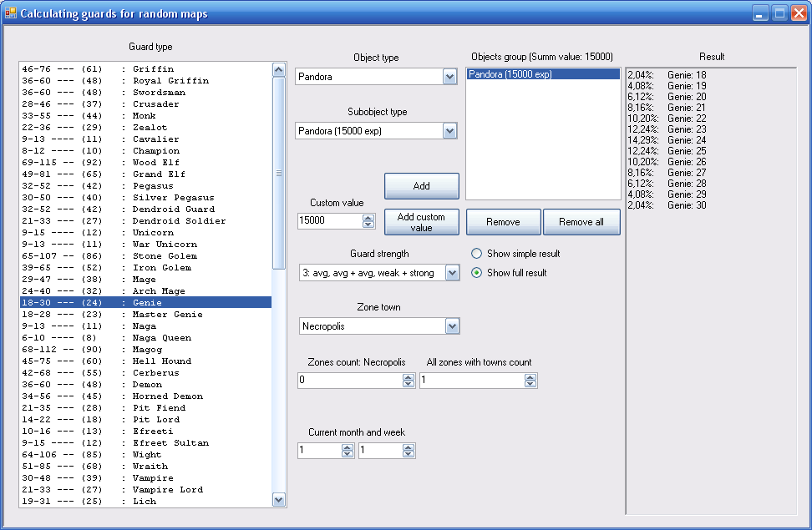812x530 pixels.
Task: Select the Wood Elf guard row
Action: click(145, 163)
